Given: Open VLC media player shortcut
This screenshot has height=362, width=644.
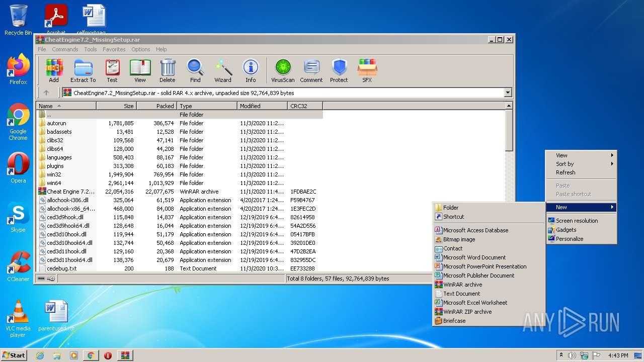Looking at the screenshot, I should pos(18,319).
